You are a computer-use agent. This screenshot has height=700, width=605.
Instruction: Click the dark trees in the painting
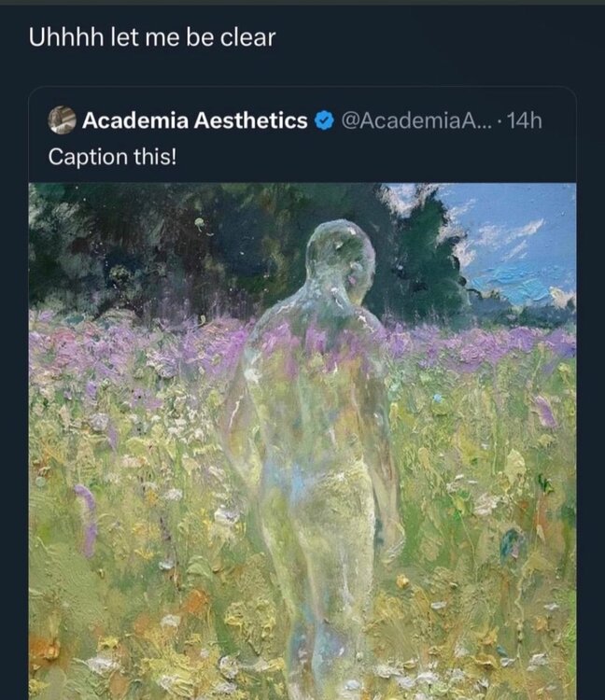pyautogui.click(x=140, y=243)
